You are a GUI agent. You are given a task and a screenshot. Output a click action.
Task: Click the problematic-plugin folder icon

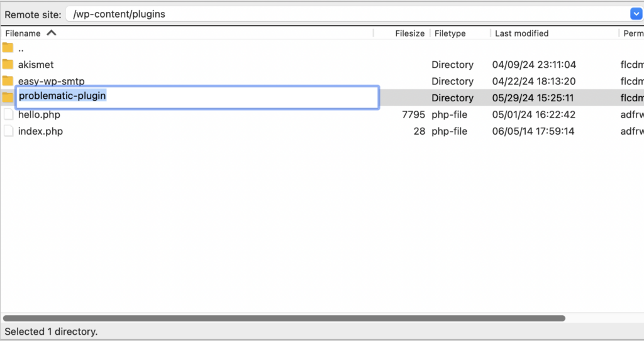point(8,98)
